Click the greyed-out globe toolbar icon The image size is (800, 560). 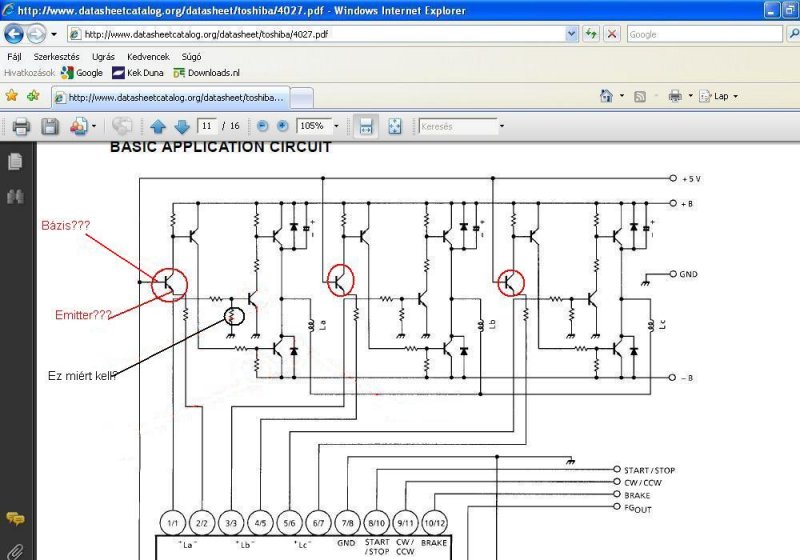121,126
